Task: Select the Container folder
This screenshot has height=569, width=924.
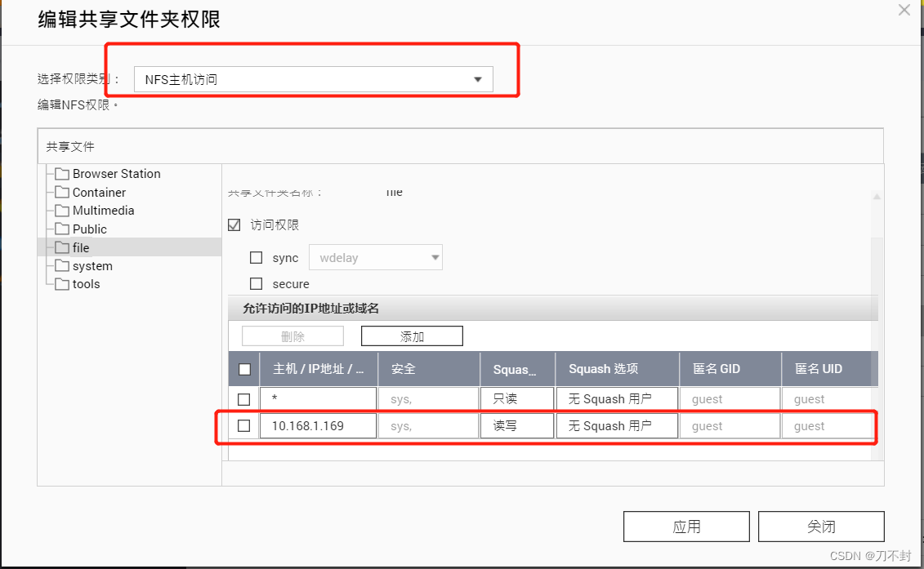Action: tap(99, 193)
